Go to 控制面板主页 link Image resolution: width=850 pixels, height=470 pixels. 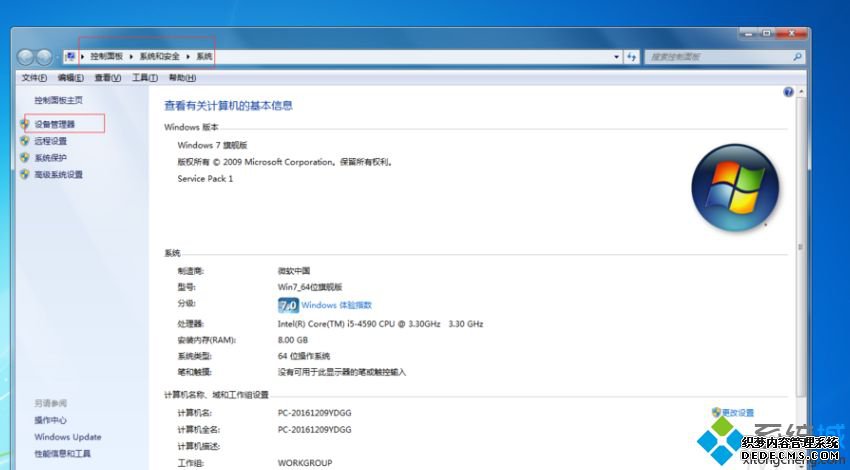[59, 100]
